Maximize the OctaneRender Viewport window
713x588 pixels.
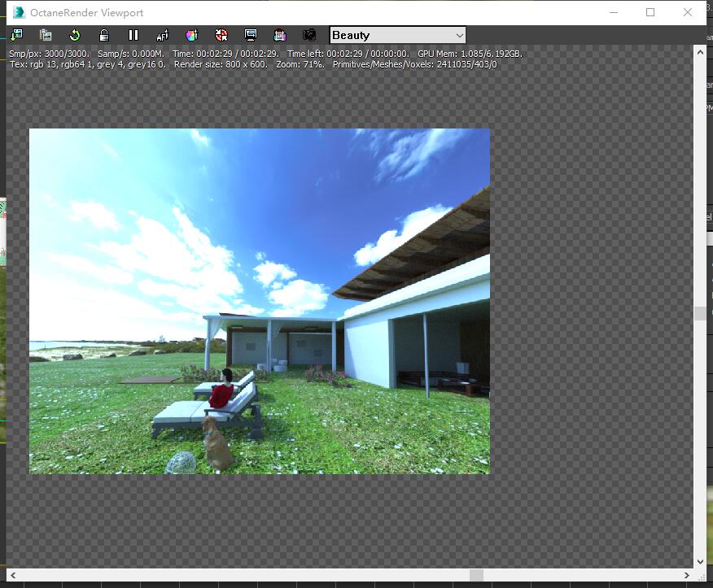650,12
